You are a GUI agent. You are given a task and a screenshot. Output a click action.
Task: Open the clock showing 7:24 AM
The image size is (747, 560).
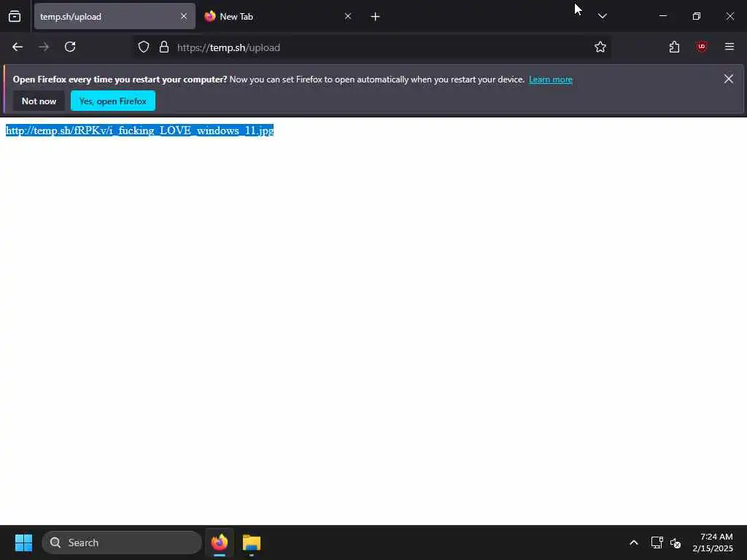point(713,542)
